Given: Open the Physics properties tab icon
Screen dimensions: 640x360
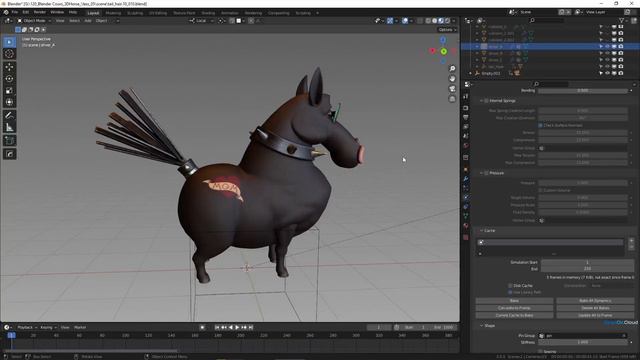Looking at the screenshot, I should pyautogui.click(x=466, y=197).
